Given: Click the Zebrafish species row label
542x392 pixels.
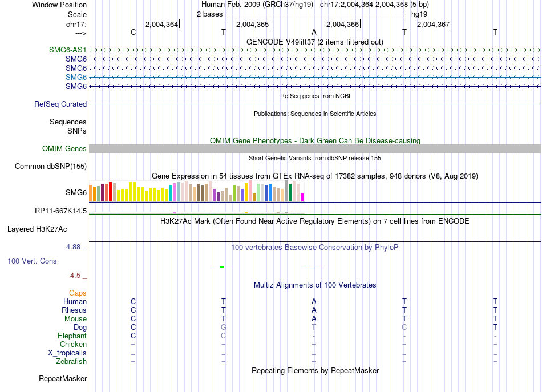Looking at the screenshot, I should tap(71, 361).
